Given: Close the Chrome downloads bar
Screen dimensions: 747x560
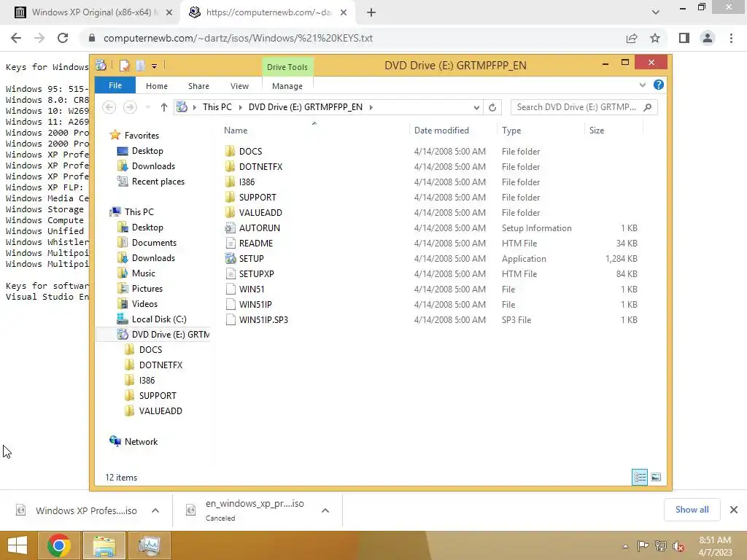Looking at the screenshot, I should click(734, 510).
